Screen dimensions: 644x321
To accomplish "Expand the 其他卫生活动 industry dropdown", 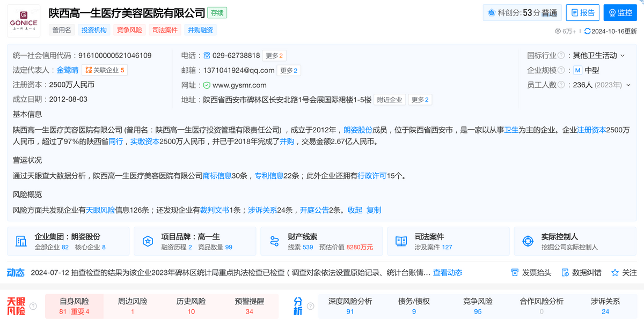I will (x=622, y=55).
